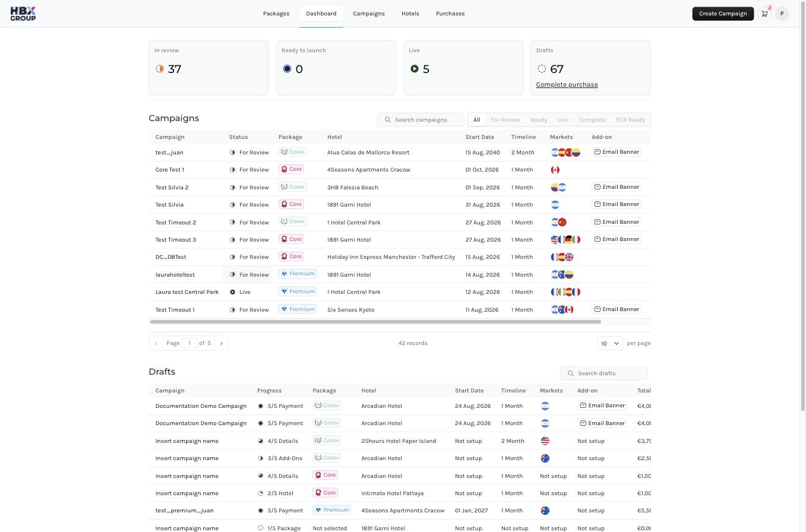Open the Hotels tab

pyautogui.click(x=410, y=14)
